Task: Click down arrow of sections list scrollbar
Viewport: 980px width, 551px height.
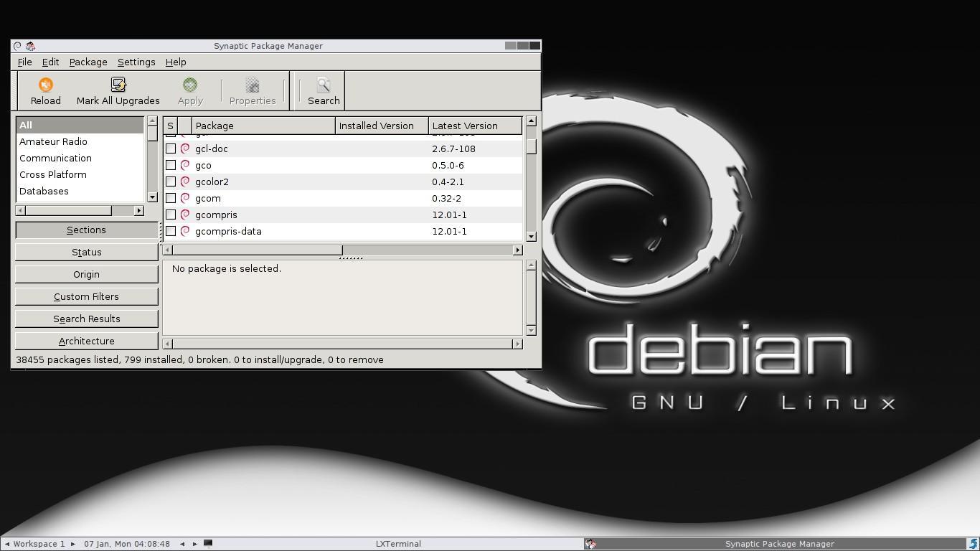Action: coord(152,197)
